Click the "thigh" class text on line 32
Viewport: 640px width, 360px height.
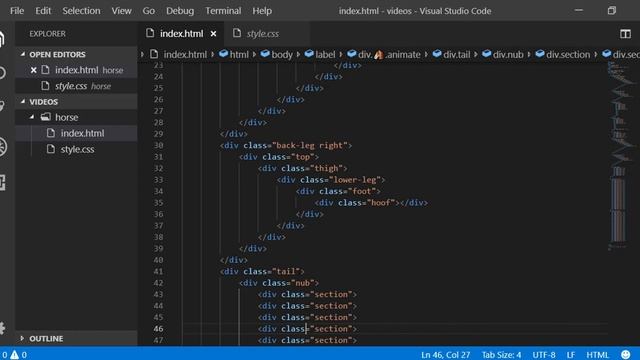[x=327, y=168]
